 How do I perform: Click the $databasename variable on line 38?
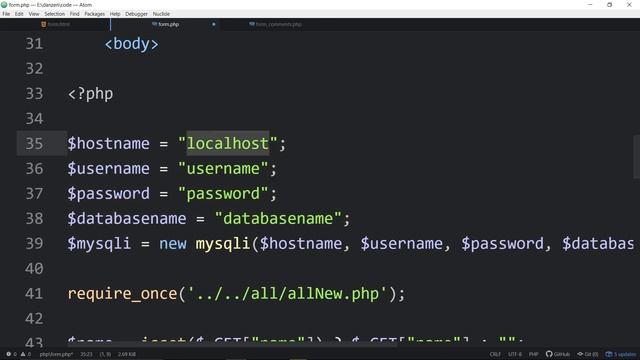click(x=127, y=219)
